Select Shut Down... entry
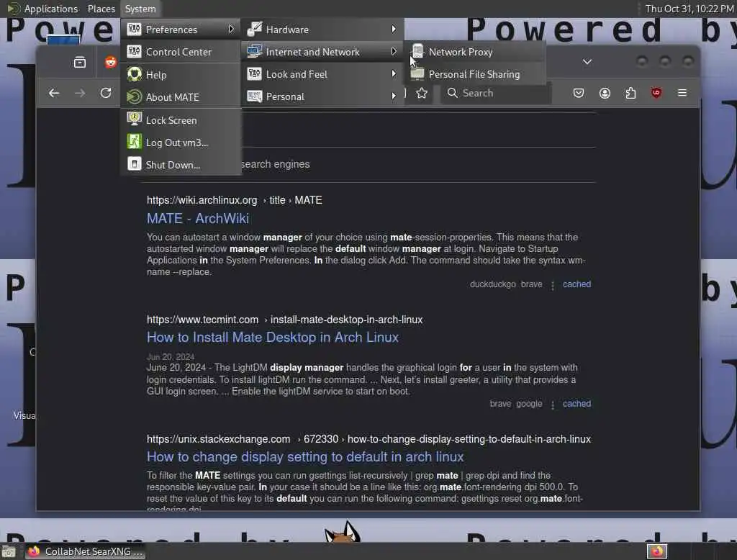Image resolution: width=737 pixels, height=560 pixels. click(181, 165)
